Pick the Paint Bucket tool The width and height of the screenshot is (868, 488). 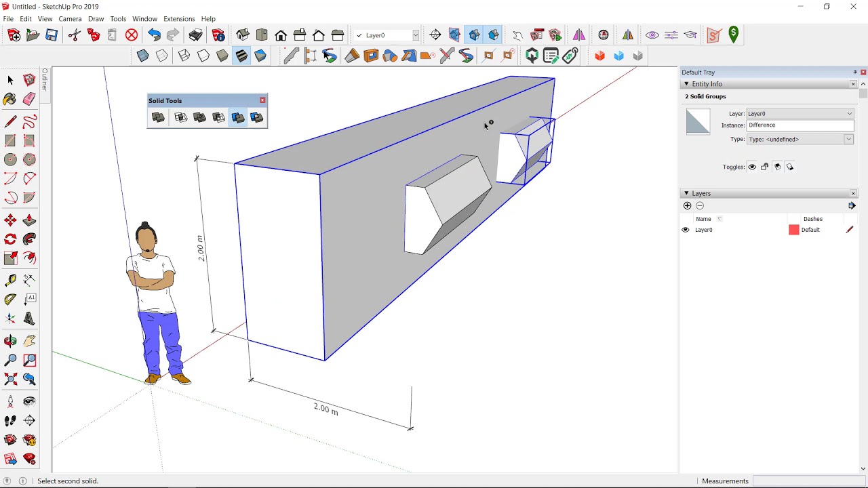pos(10,100)
